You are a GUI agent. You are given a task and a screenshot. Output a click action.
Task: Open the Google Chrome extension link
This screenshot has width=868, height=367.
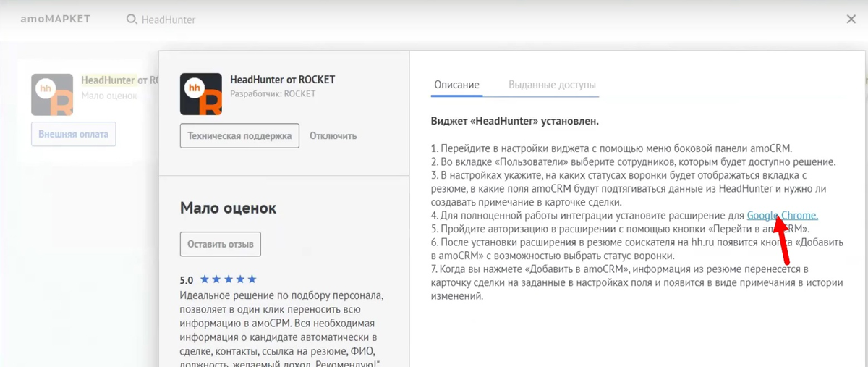click(x=783, y=215)
